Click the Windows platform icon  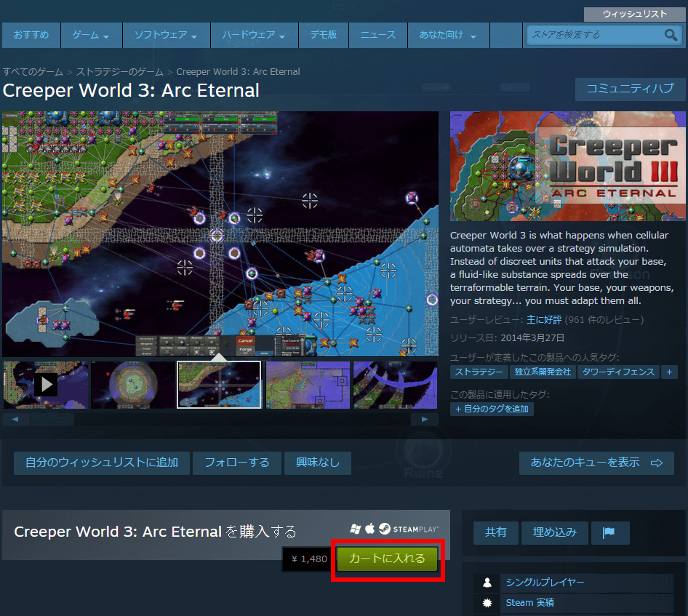356,529
